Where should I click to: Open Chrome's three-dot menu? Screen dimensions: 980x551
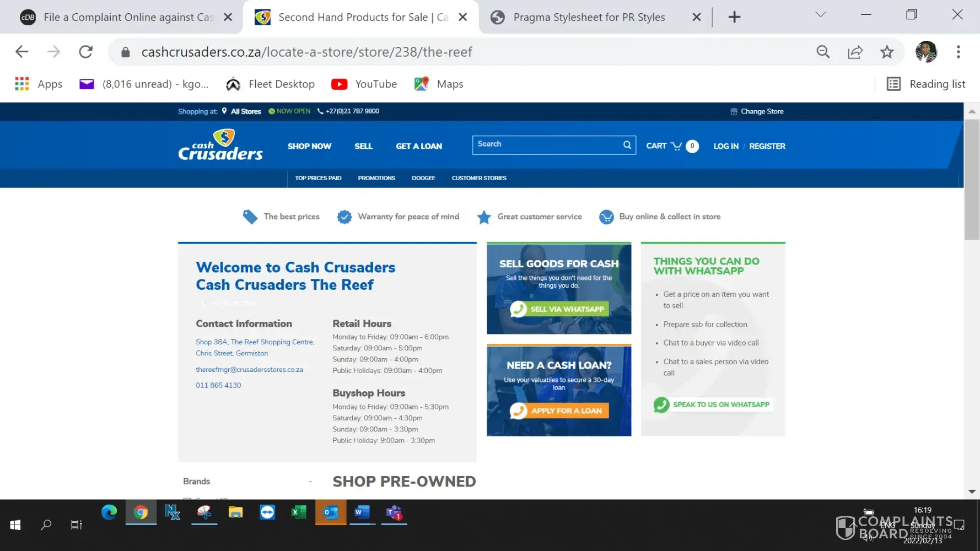point(959,52)
